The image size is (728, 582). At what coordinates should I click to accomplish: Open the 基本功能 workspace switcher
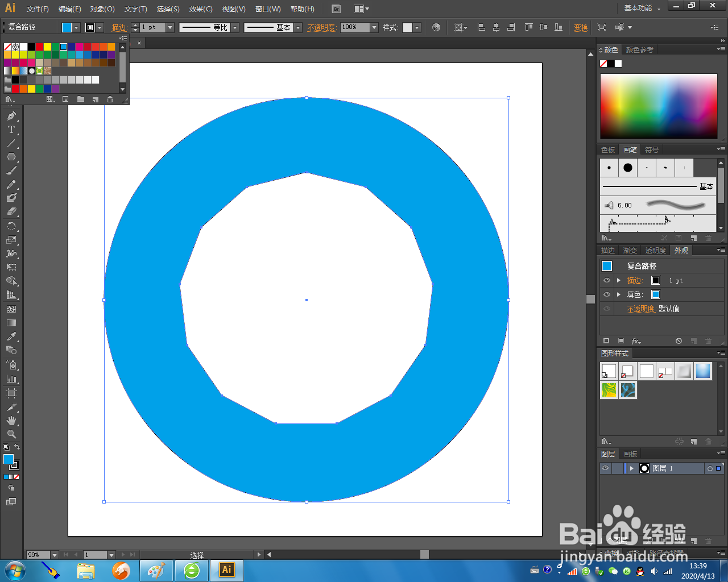pos(642,8)
